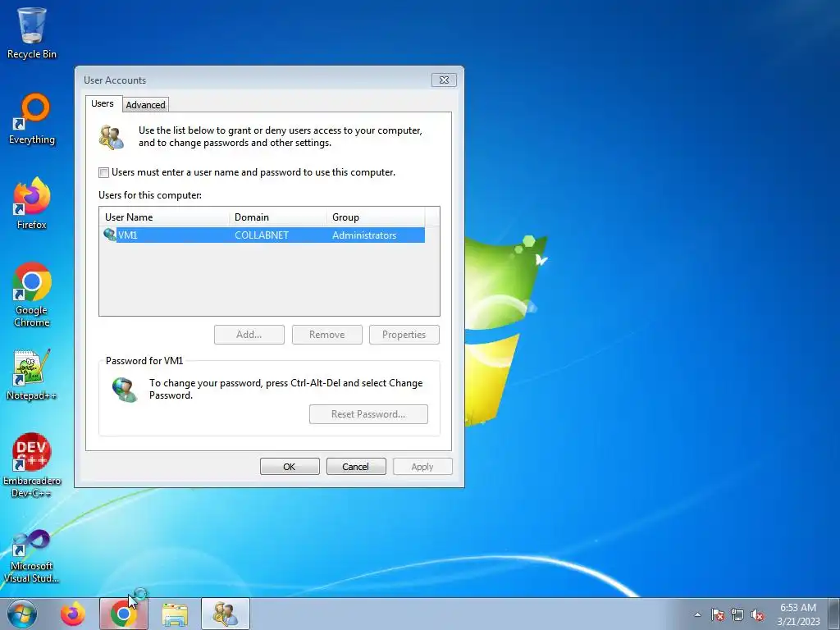The height and width of the screenshot is (630, 840).
Task: Click the Add... button
Action: tap(249, 335)
